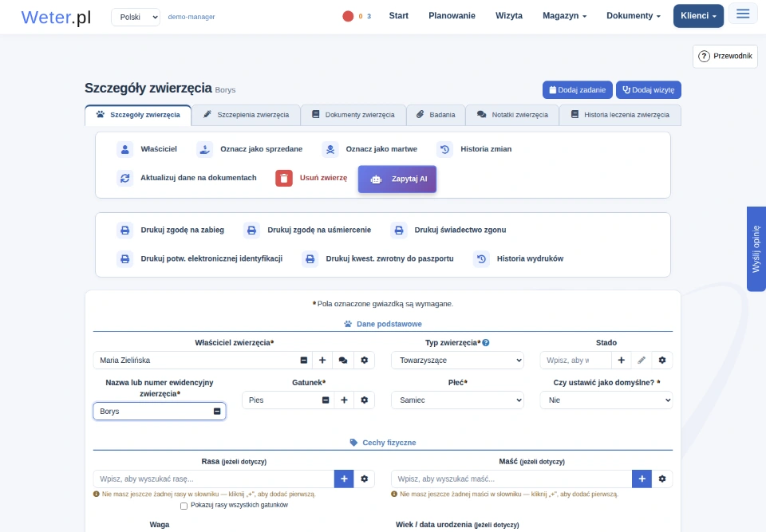This screenshot has height=532, width=766.
Task: Click the Zapytaj AI button
Action: tap(397, 179)
